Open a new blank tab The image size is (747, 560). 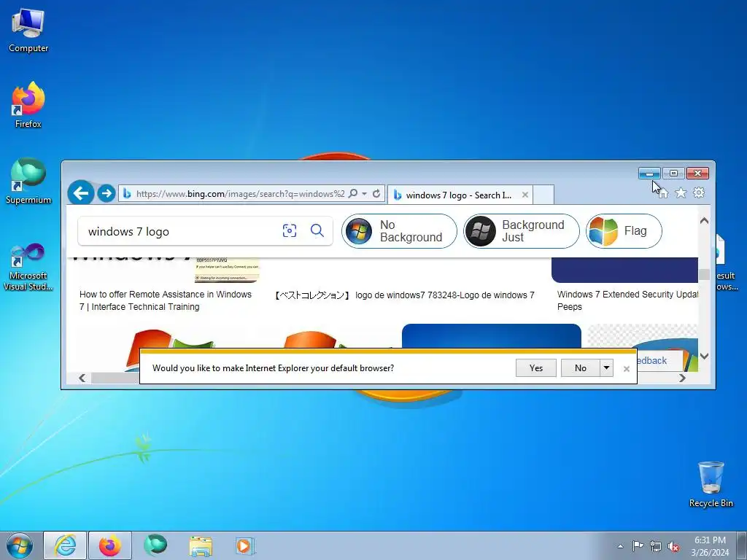tap(543, 195)
